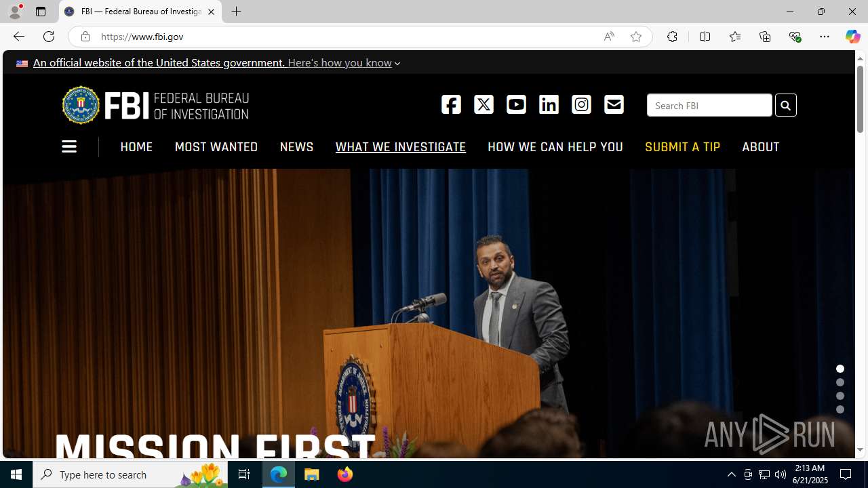Image resolution: width=868 pixels, height=488 pixels.
Task: Open the FBI Facebook page icon
Action: (x=451, y=104)
